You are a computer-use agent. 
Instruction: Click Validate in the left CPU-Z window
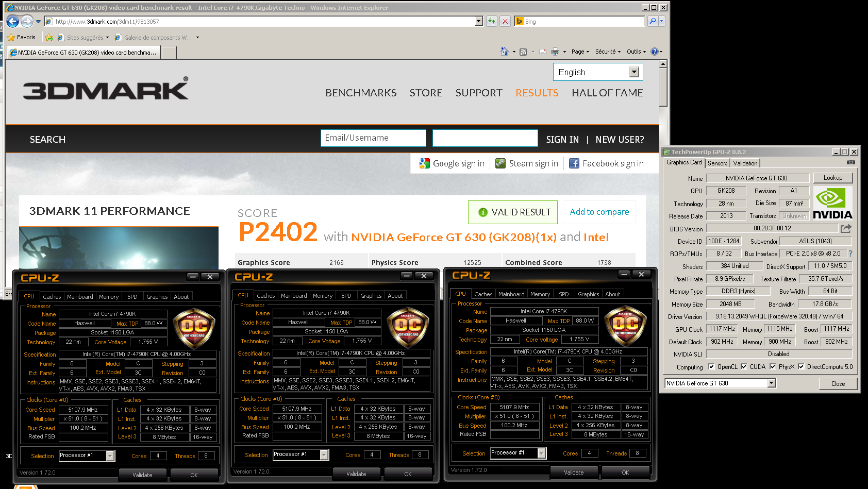click(x=142, y=475)
